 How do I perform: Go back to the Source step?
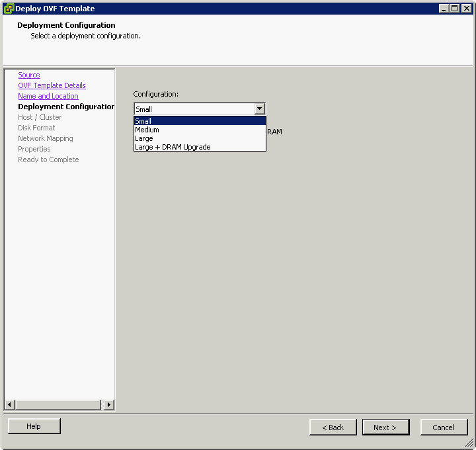[x=29, y=75]
